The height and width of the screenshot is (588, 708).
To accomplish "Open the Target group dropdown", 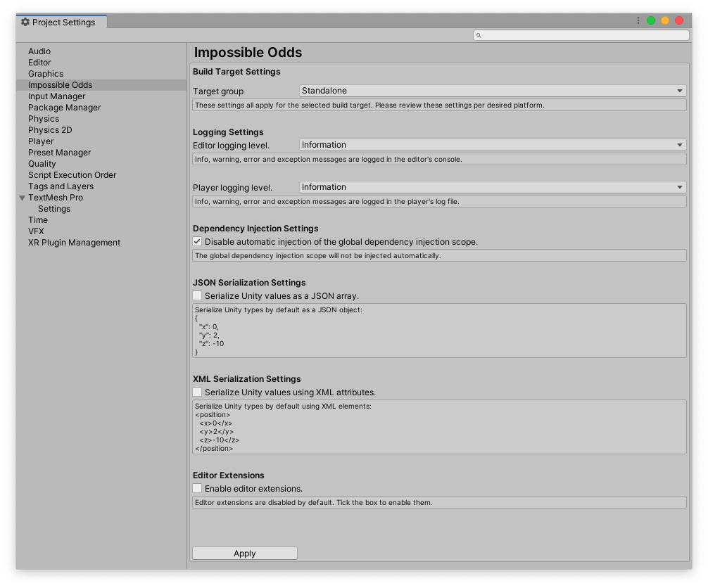I will (493, 91).
